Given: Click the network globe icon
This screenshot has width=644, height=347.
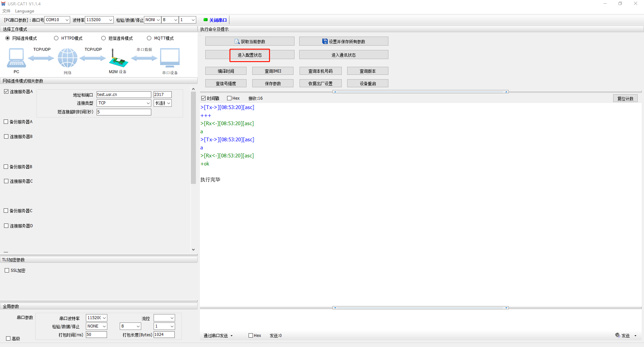Looking at the screenshot, I should pyautogui.click(x=67, y=58).
